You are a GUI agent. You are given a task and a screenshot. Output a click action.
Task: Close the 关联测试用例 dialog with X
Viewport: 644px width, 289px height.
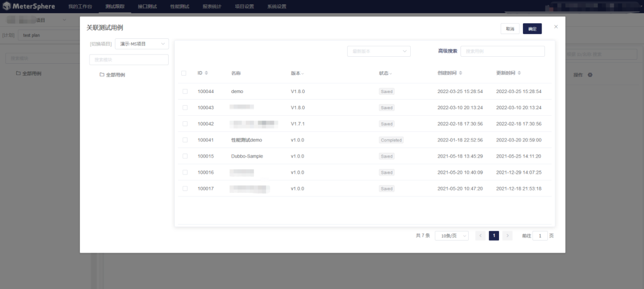click(556, 27)
